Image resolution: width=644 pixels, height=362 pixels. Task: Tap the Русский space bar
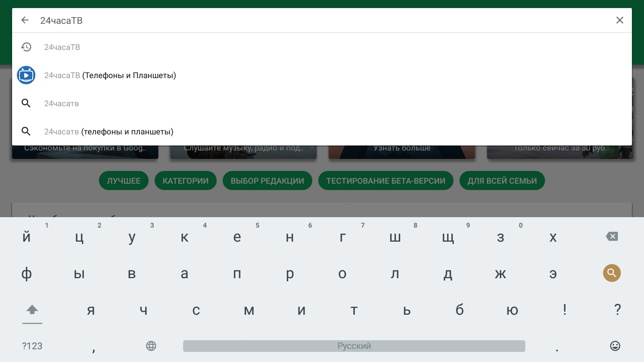click(x=354, y=346)
